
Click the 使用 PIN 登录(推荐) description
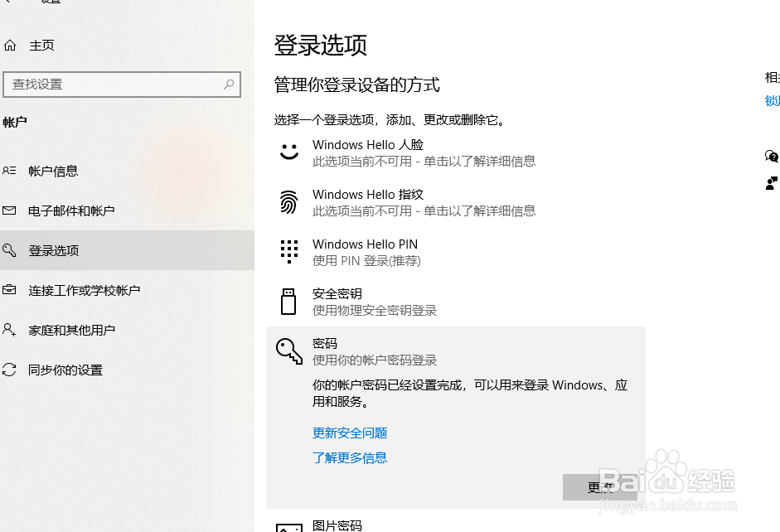point(366,260)
